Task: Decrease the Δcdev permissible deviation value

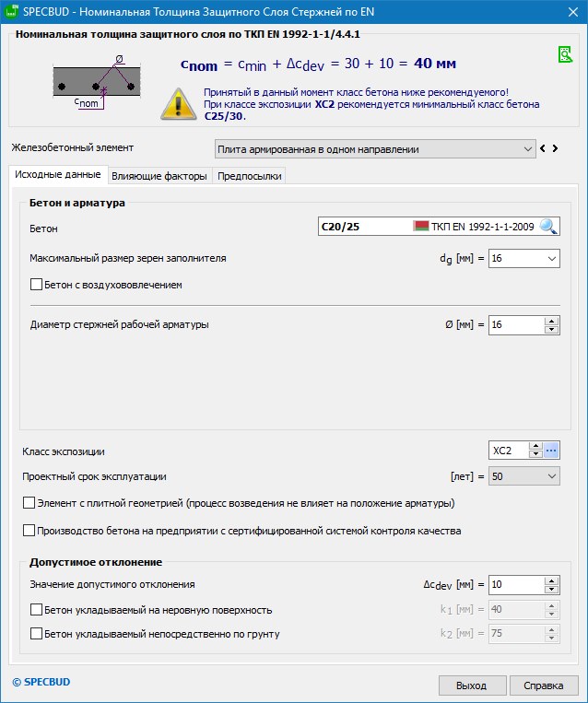Action: coord(552,589)
